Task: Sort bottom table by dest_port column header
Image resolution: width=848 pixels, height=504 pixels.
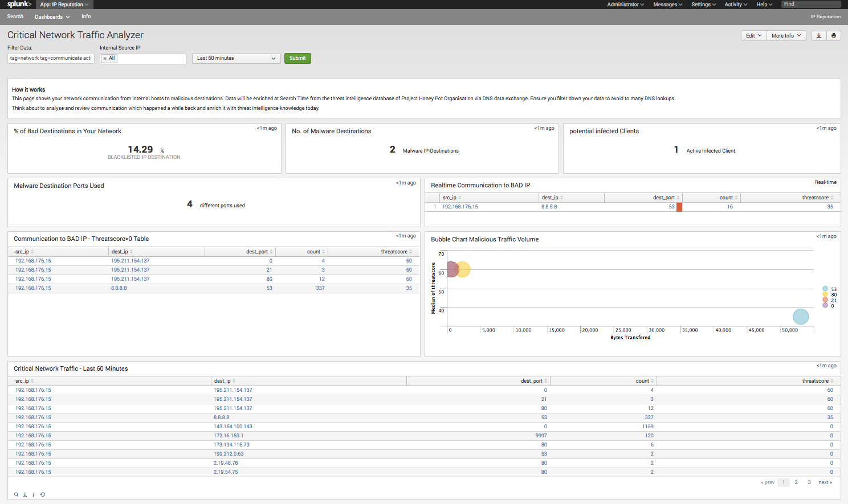Action: [533, 381]
